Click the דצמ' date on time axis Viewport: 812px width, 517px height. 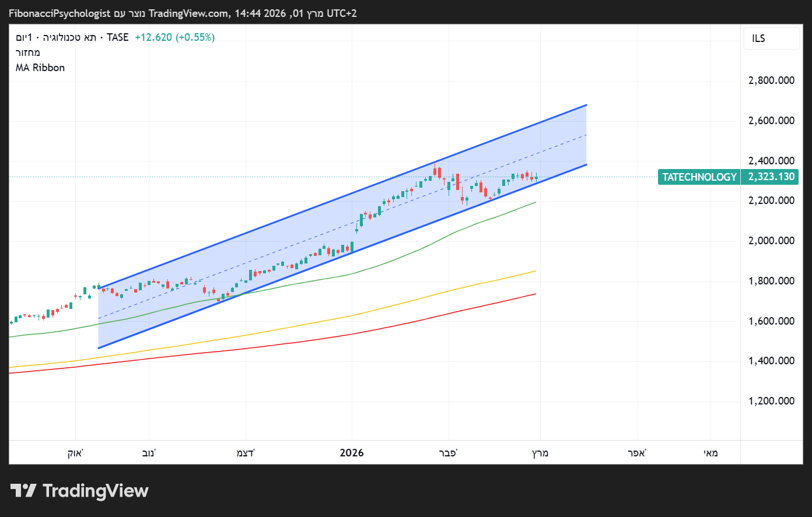(246, 453)
